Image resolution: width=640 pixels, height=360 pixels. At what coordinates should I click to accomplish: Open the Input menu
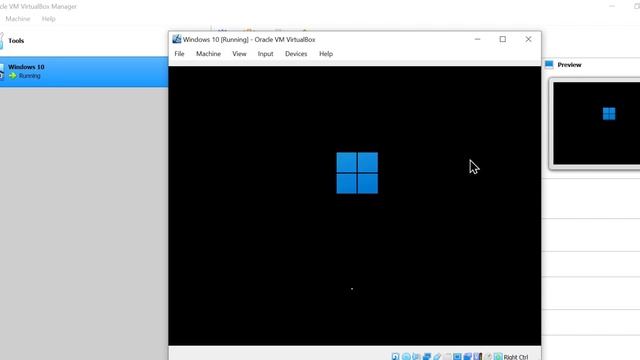pos(265,54)
